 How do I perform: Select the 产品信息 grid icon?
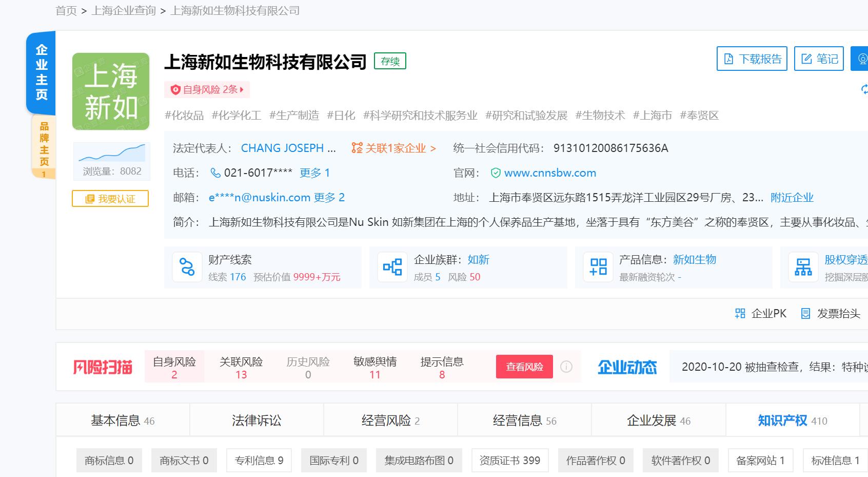point(597,267)
